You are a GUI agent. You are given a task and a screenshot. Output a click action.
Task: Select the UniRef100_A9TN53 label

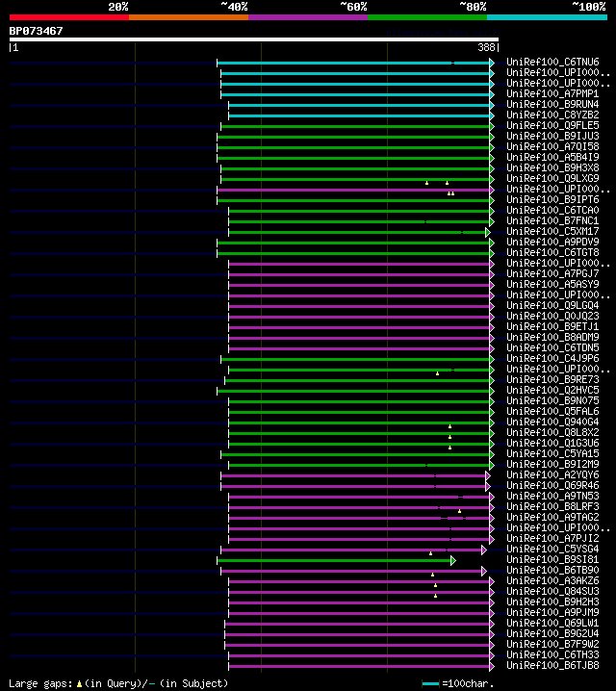pos(552,496)
